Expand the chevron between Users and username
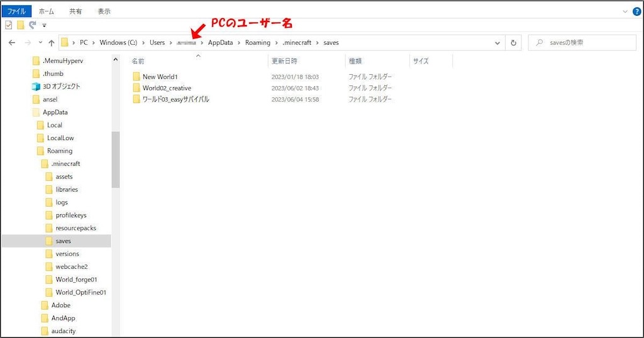This screenshot has width=644, height=338. 171,43
